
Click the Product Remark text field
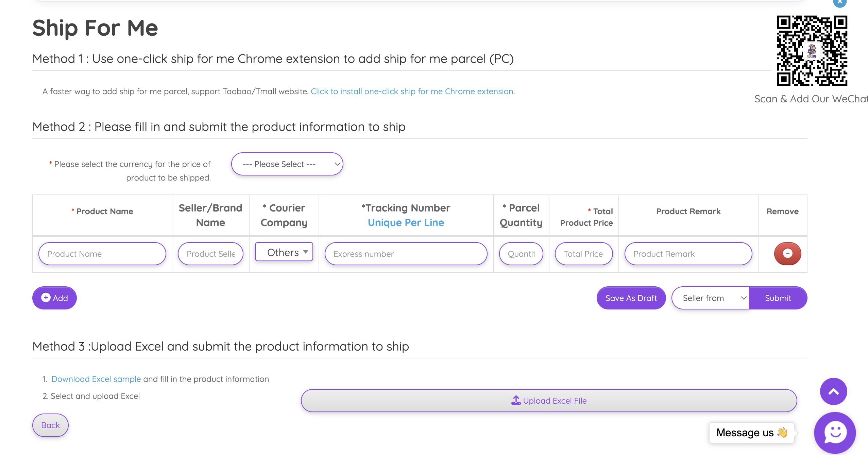click(688, 254)
